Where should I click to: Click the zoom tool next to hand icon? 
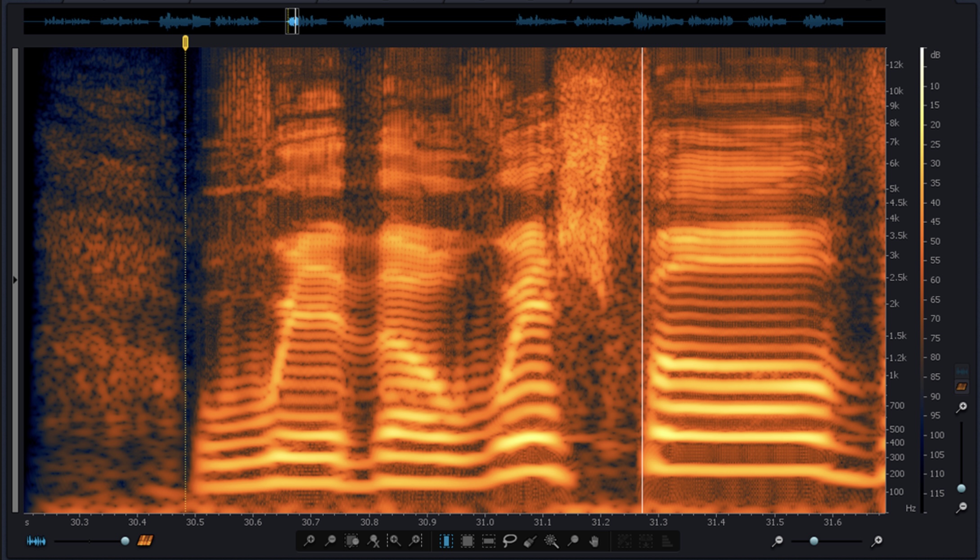coord(573,541)
